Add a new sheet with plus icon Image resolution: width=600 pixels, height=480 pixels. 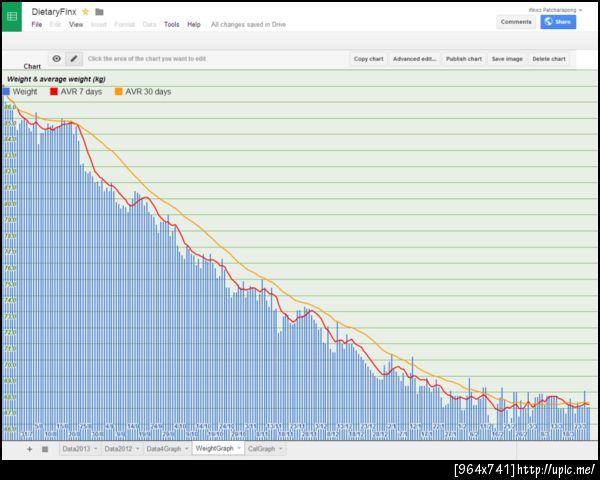click(29, 449)
